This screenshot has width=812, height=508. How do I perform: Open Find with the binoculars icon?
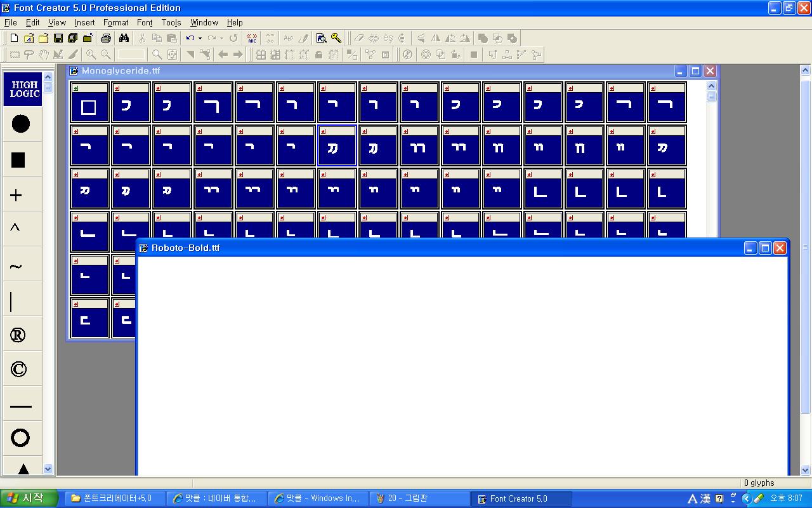124,38
